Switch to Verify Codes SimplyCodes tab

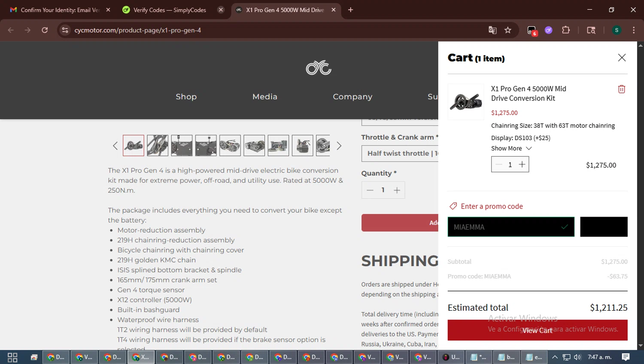click(169, 10)
